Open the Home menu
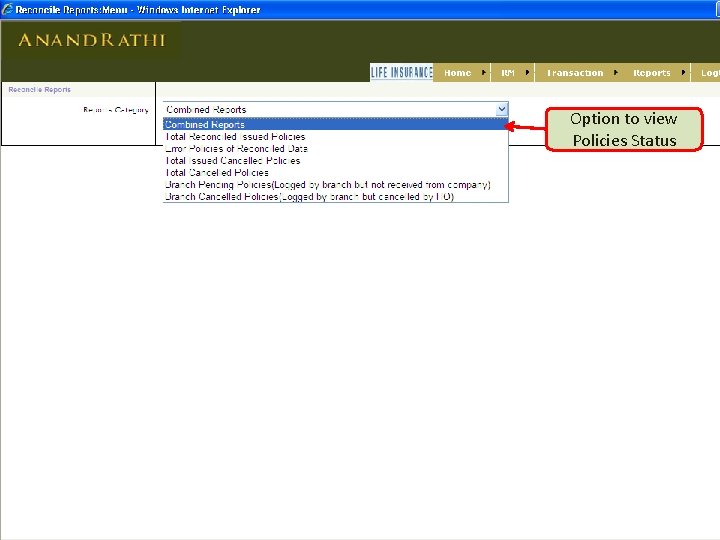 pyautogui.click(x=457, y=73)
